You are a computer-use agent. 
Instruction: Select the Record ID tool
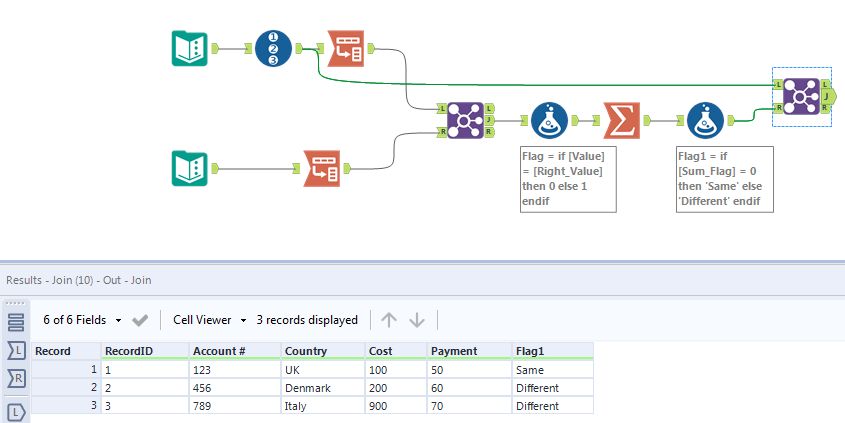(x=273, y=49)
